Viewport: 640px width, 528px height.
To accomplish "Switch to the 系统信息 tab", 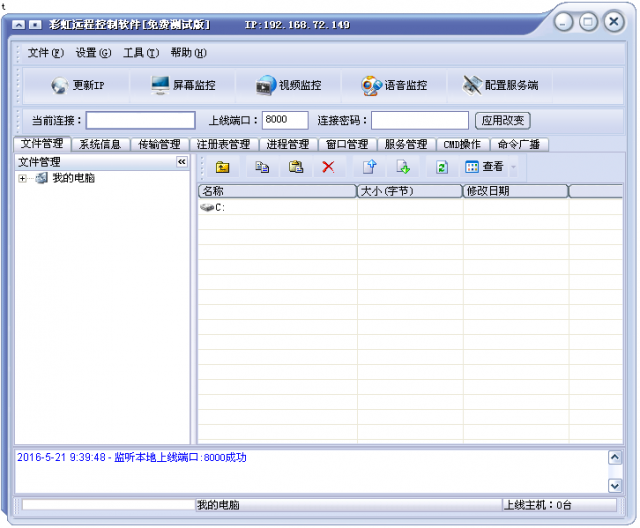I will coord(100,144).
